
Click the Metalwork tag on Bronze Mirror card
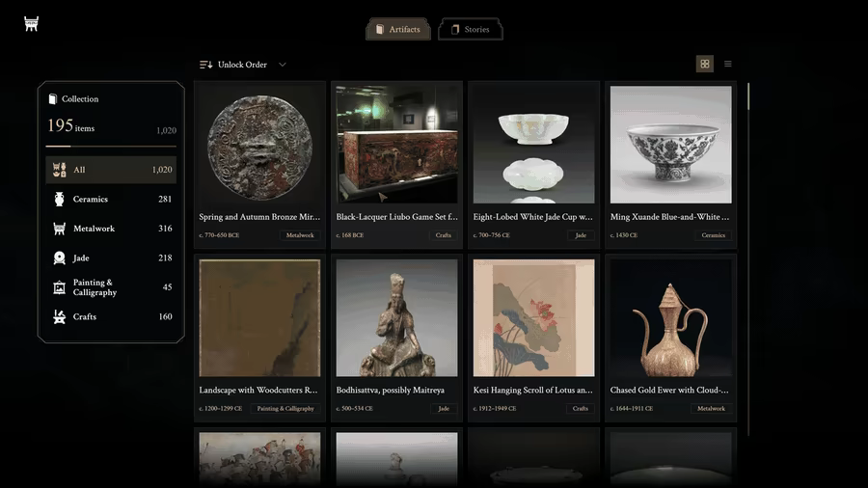(300, 235)
